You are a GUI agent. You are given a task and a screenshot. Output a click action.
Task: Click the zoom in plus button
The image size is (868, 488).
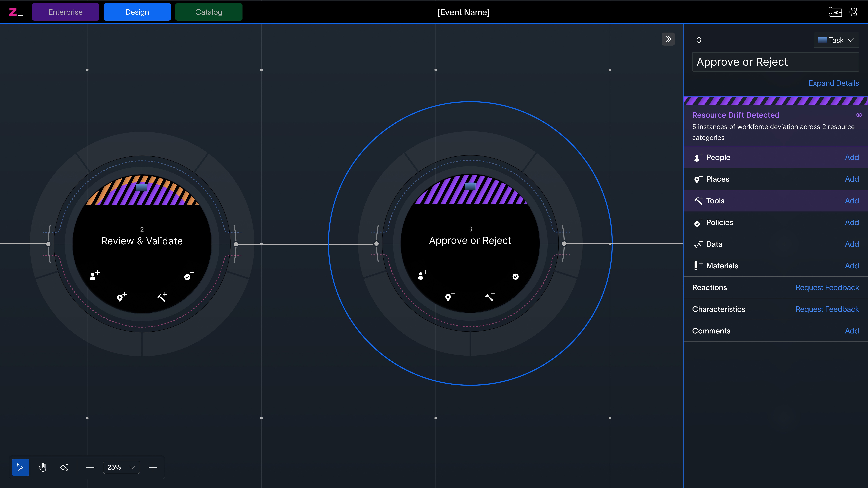coord(153,467)
